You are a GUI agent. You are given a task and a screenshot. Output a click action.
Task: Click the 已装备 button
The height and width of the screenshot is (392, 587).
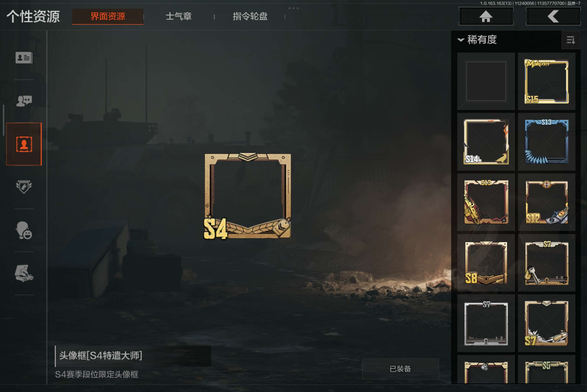[x=400, y=369]
